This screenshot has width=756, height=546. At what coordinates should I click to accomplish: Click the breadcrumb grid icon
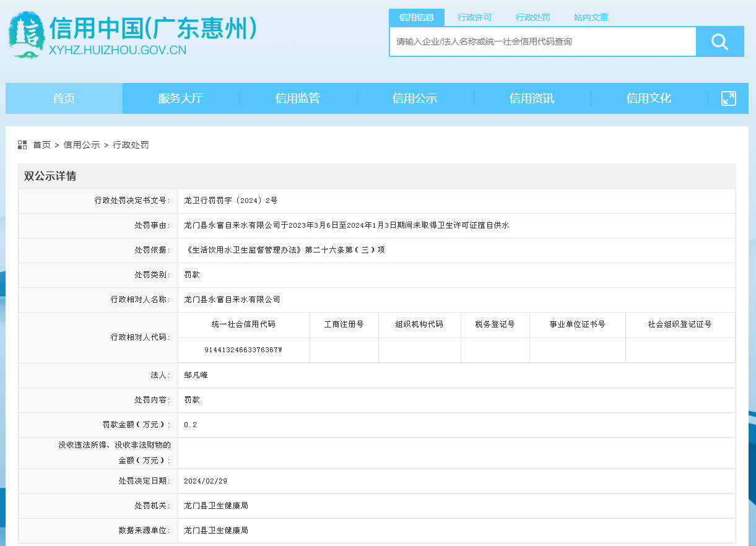click(x=22, y=145)
